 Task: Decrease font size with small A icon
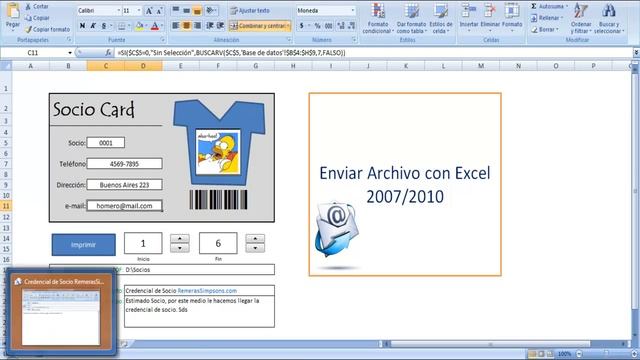159,11
